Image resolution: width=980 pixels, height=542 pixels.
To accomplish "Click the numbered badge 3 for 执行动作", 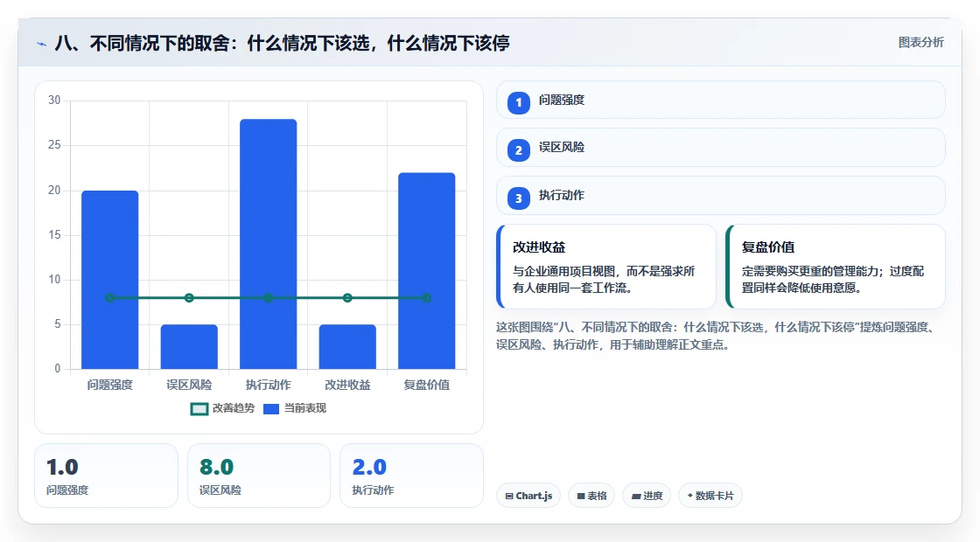I will [x=518, y=198].
